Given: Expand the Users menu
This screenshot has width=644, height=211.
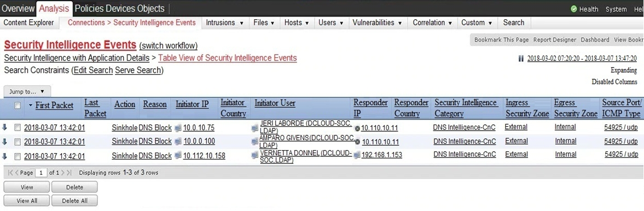Looking at the screenshot, I should 331,23.
